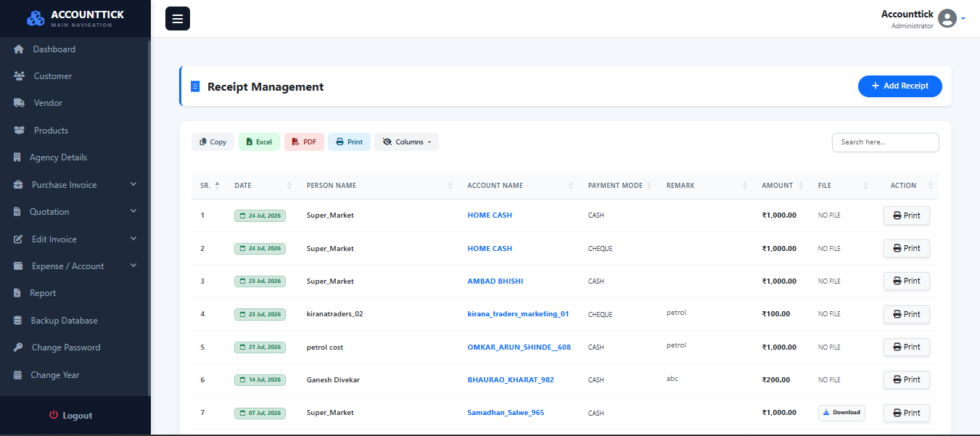The height and width of the screenshot is (436, 980).
Task: Click the petrol cost person name
Action: coord(325,347)
